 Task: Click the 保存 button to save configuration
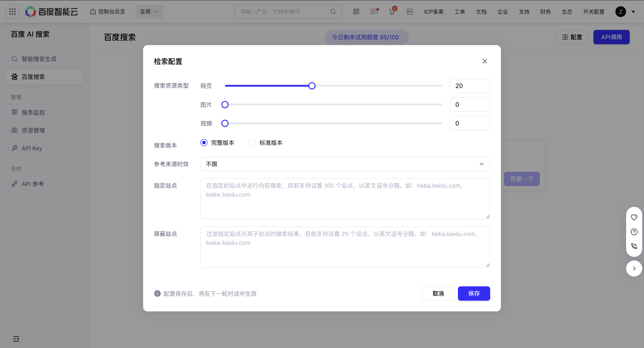click(x=474, y=293)
